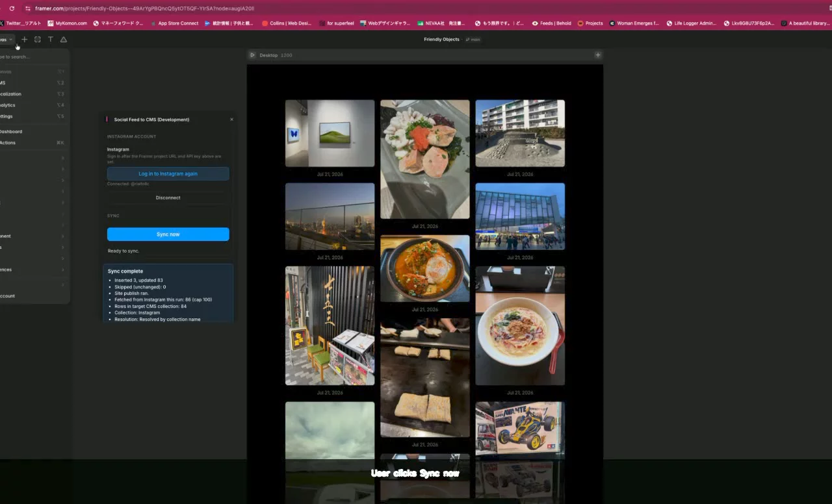832x504 pixels.
Task: Select the apartment building with sand sculpture photo
Action: click(x=520, y=133)
